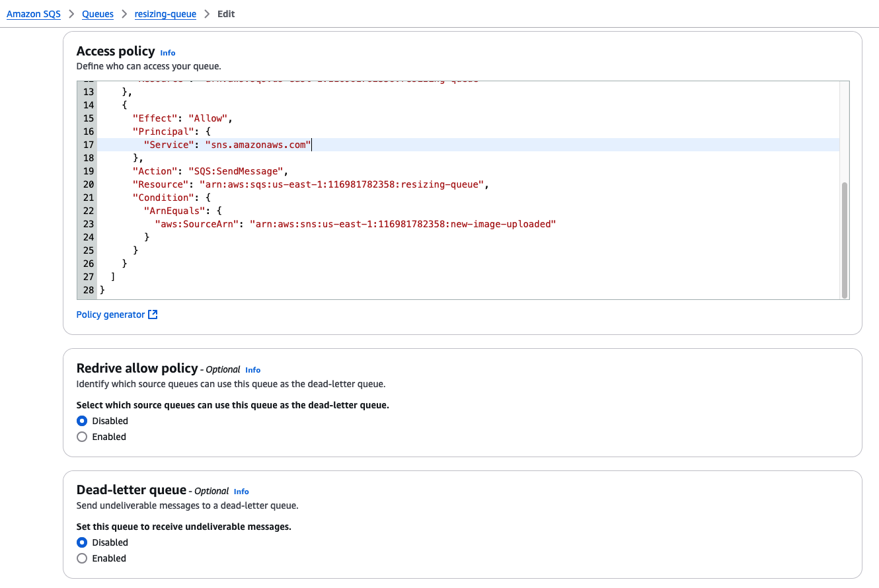Click the Redrive allow policy heading

pos(137,369)
